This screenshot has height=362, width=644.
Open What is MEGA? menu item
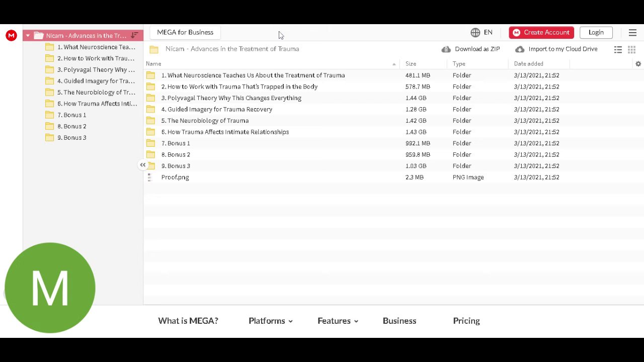[x=188, y=321]
